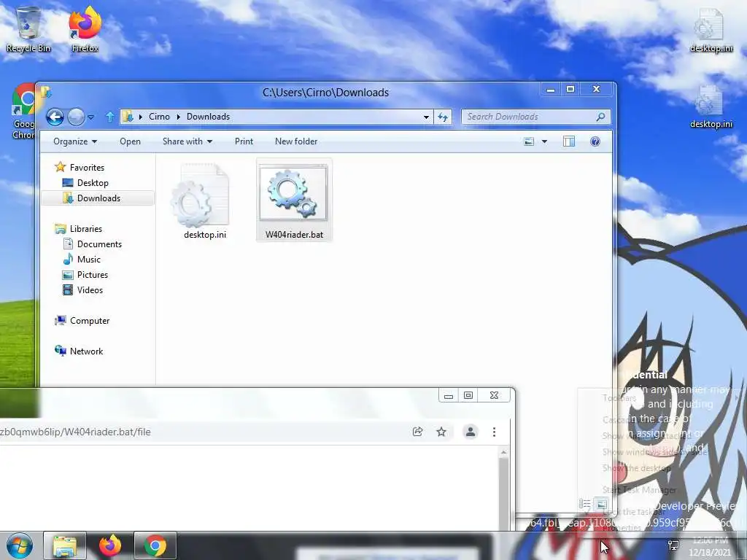Screen dimensions: 747x560
Task: Go up one folder level
Action: point(110,117)
